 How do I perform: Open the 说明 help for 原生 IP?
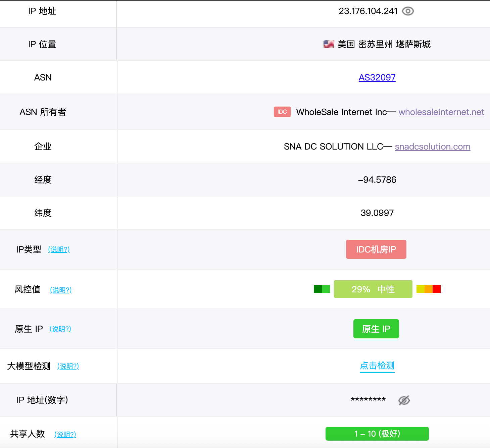(60, 329)
